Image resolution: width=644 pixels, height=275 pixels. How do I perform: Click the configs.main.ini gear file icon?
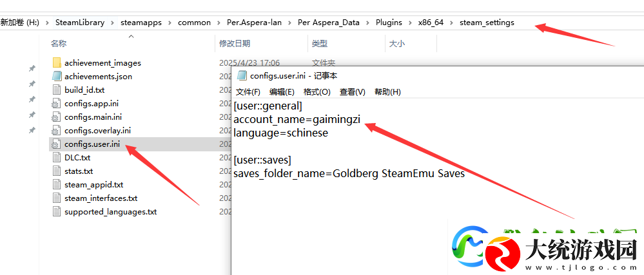click(x=57, y=117)
